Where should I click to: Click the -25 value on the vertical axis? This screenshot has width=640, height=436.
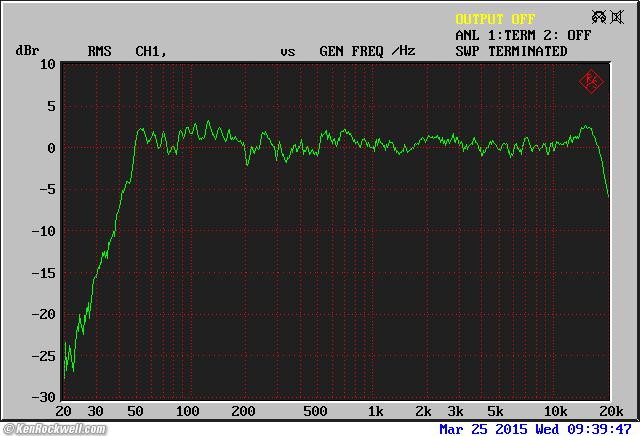tap(43, 356)
